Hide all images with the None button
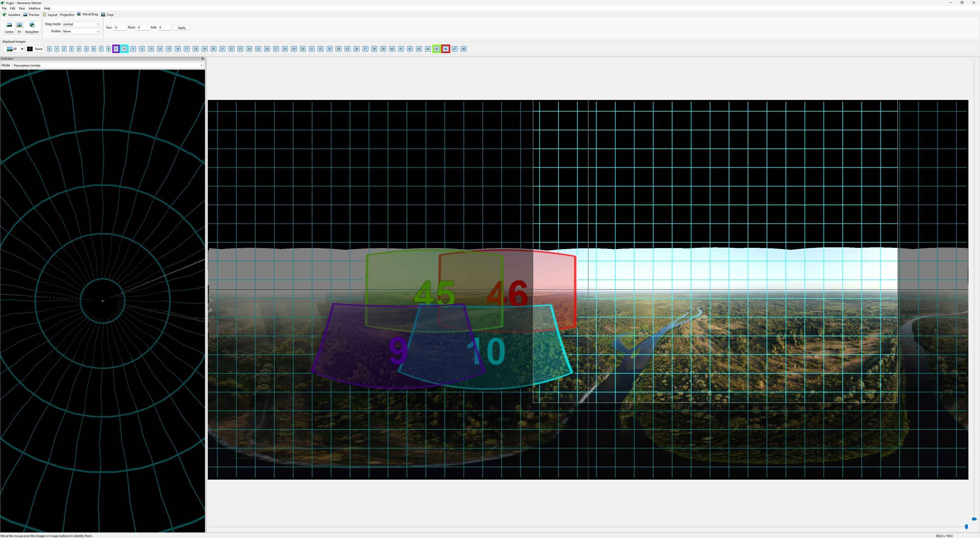980x538 pixels. (35, 49)
